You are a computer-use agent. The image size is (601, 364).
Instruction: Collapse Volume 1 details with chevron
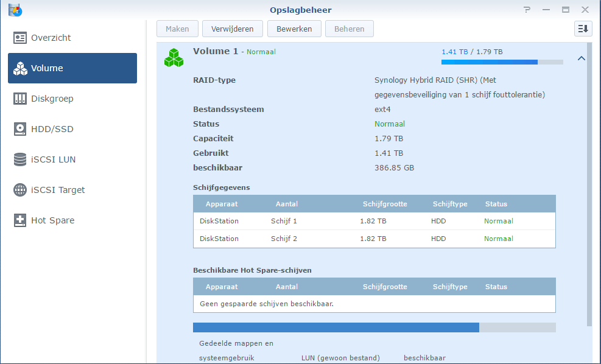(x=581, y=58)
